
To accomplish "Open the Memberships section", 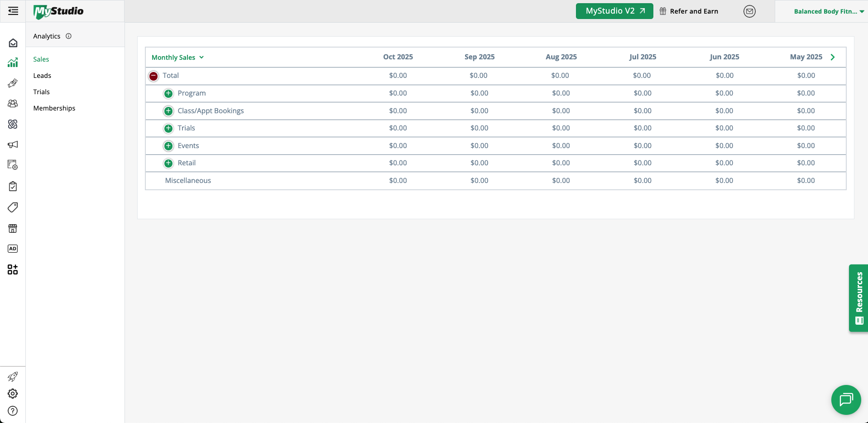I will [x=54, y=108].
